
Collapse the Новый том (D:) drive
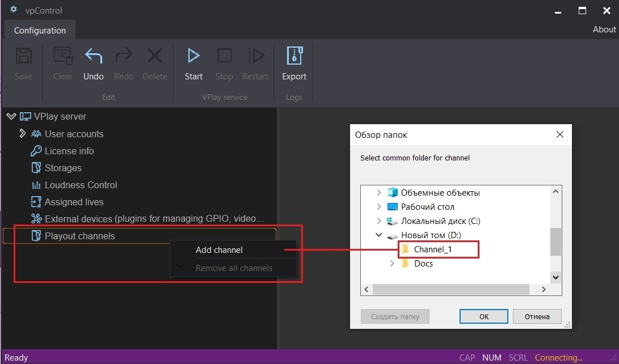pyautogui.click(x=378, y=235)
